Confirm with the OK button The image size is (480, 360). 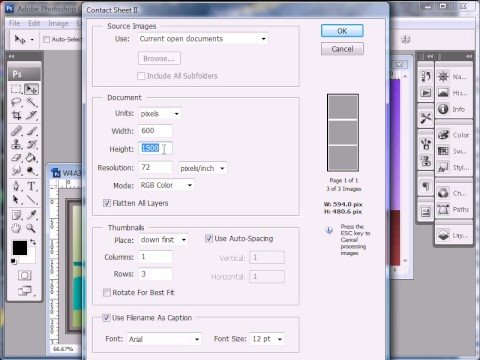pyautogui.click(x=342, y=31)
